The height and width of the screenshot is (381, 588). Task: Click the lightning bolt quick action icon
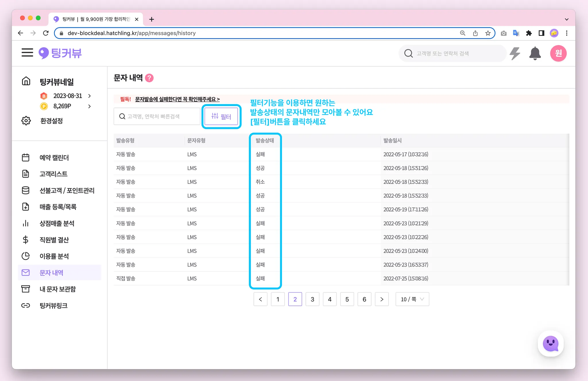coord(515,53)
